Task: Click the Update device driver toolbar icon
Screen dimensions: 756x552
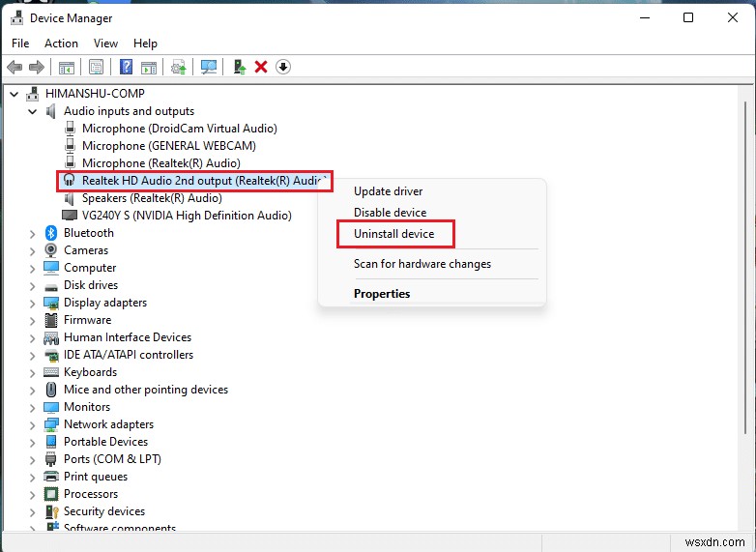Action: (x=179, y=67)
